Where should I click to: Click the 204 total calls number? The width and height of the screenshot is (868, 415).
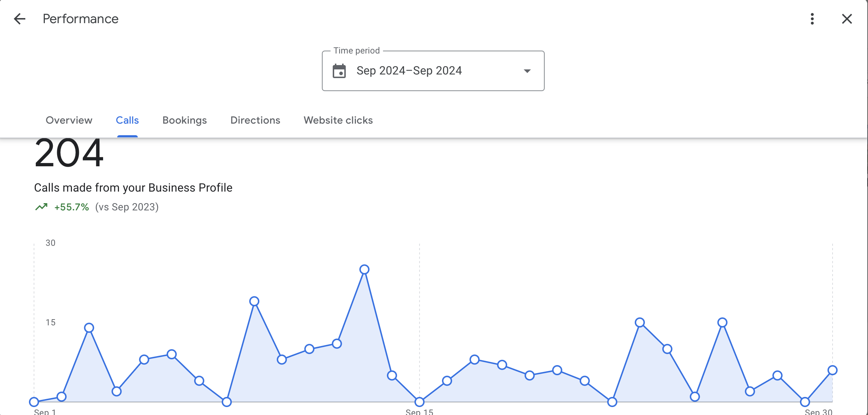pos(69,154)
